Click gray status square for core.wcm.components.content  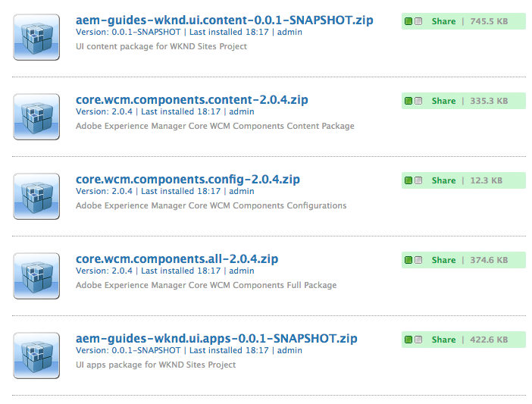418,101
